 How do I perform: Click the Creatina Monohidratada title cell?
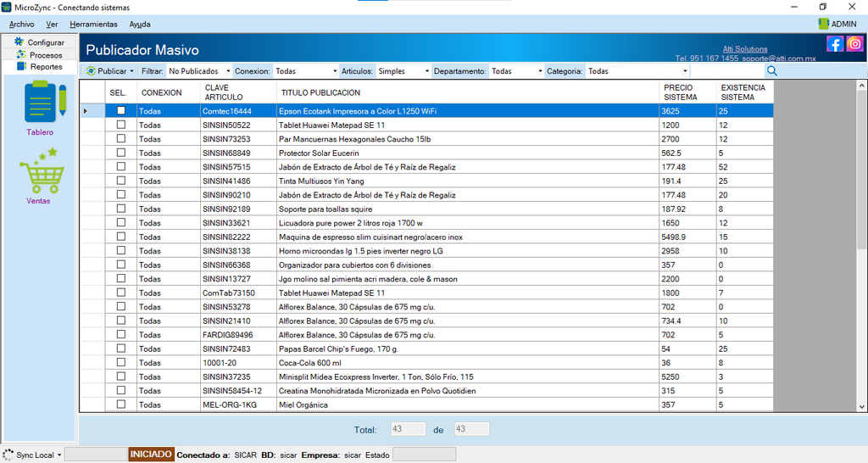click(468, 390)
